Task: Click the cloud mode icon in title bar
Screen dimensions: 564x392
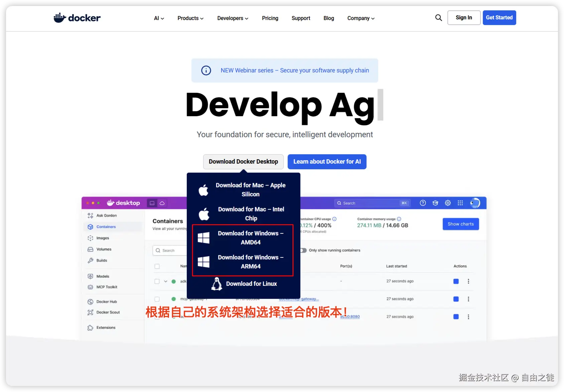Action: [x=162, y=203]
